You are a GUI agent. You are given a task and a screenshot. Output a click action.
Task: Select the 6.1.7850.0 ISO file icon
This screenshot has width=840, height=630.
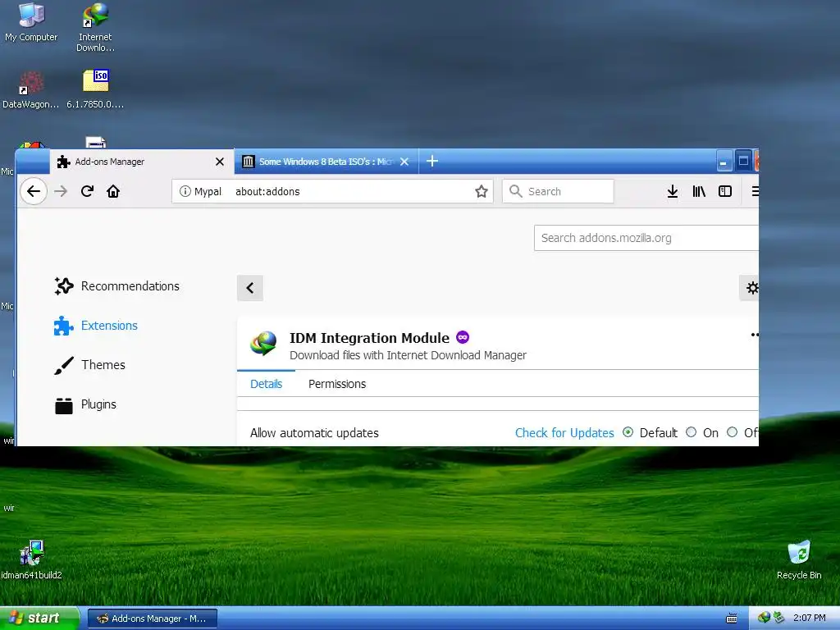click(95, 89)
